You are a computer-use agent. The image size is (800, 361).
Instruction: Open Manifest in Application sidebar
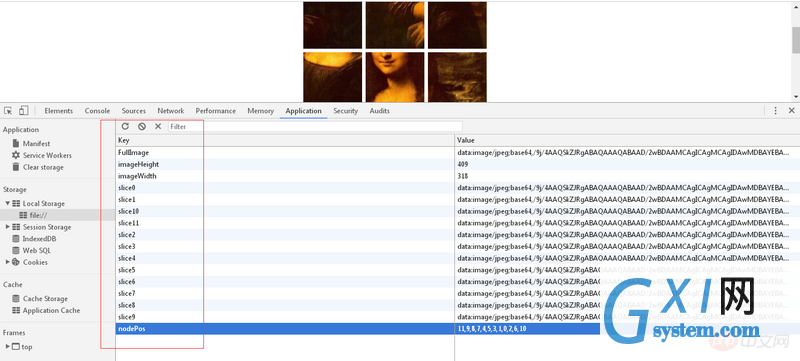[36, 144]
